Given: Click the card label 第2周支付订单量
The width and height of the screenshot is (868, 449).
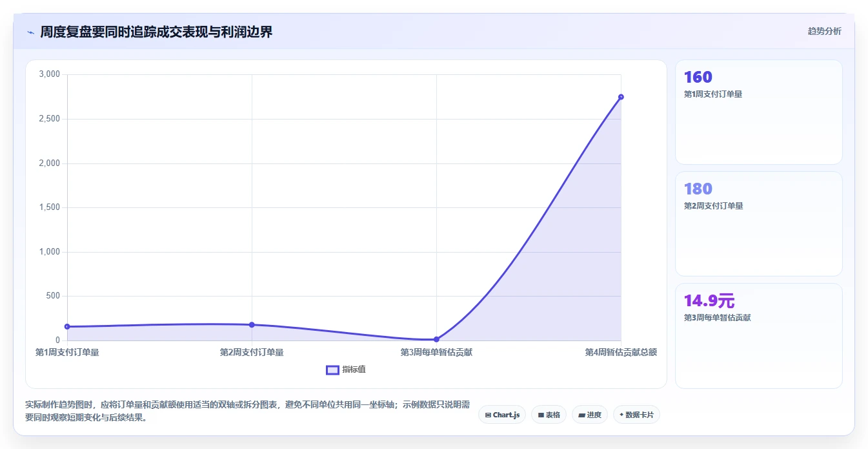Looking at the screenshot, I should pyautogui.click(x=713, y=206).
